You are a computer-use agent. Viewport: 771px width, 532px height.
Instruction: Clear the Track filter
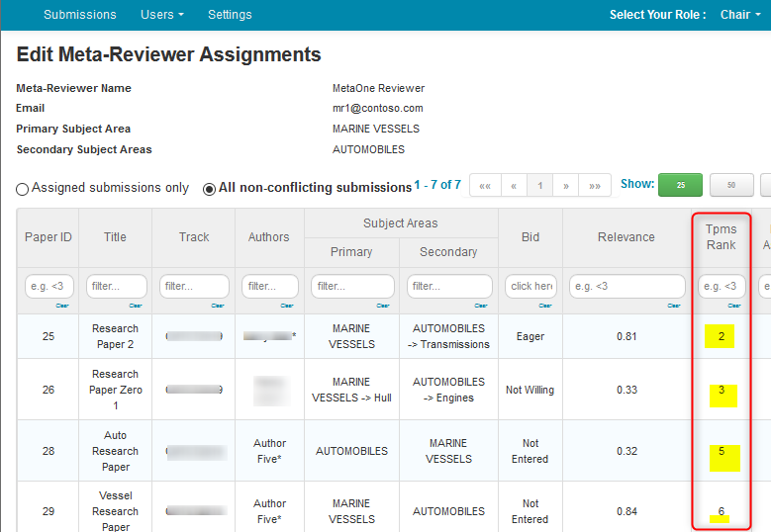(218, 306)
